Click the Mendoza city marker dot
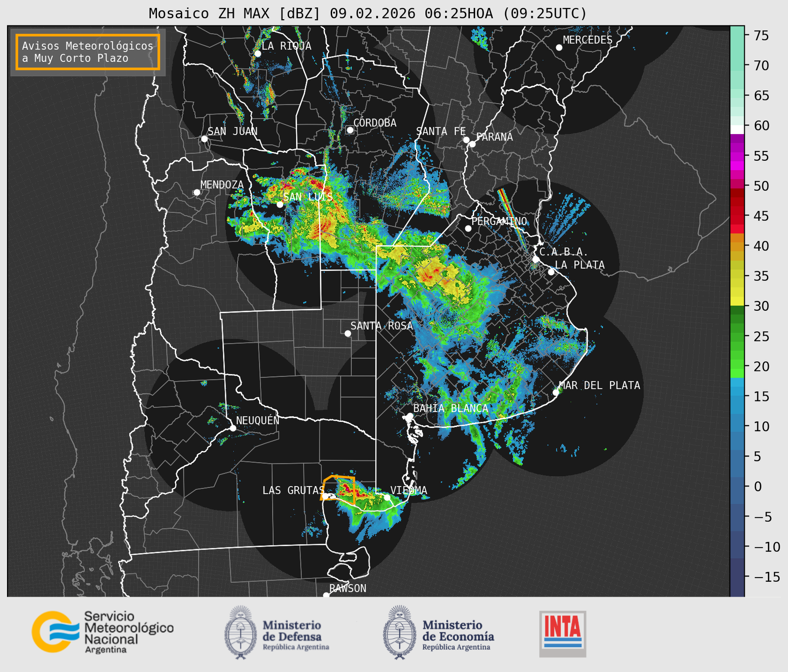 tap(197, 193)
